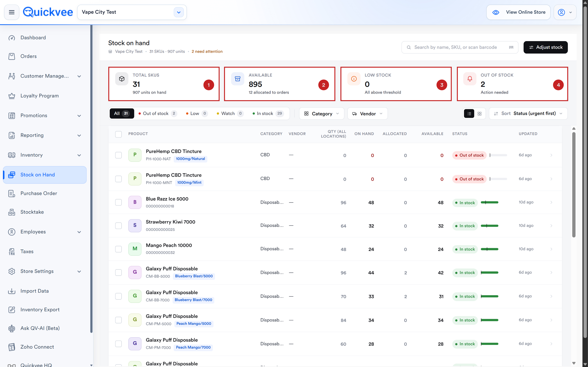The width and height of the screenshot is (588, 367).
Task: Toggle the select-all products checkbox
Action: pos(119,134)
